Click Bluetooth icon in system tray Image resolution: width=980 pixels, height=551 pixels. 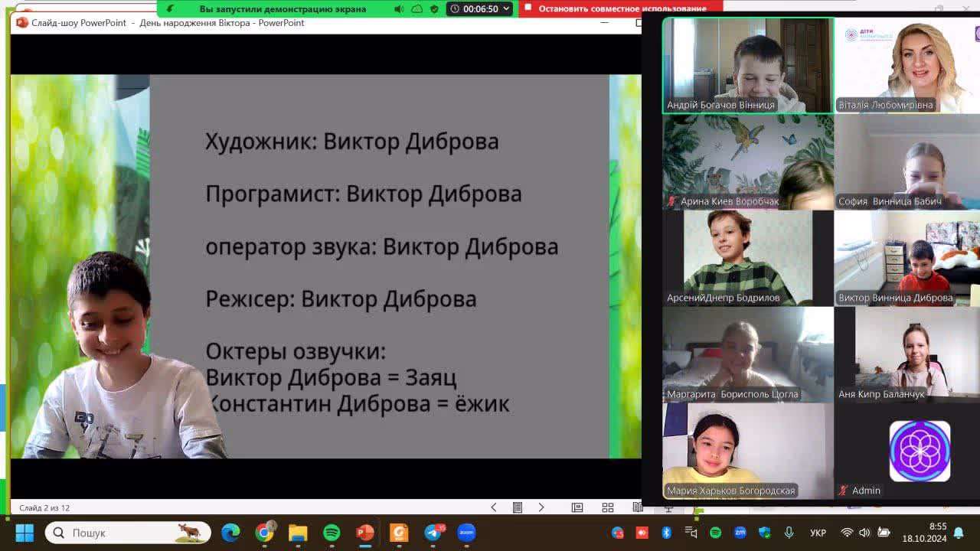(666, 533)
